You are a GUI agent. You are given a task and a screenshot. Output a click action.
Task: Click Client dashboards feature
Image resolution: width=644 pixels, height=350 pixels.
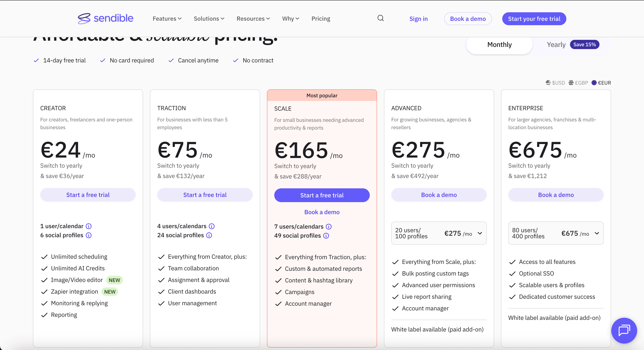pos(192,291)
